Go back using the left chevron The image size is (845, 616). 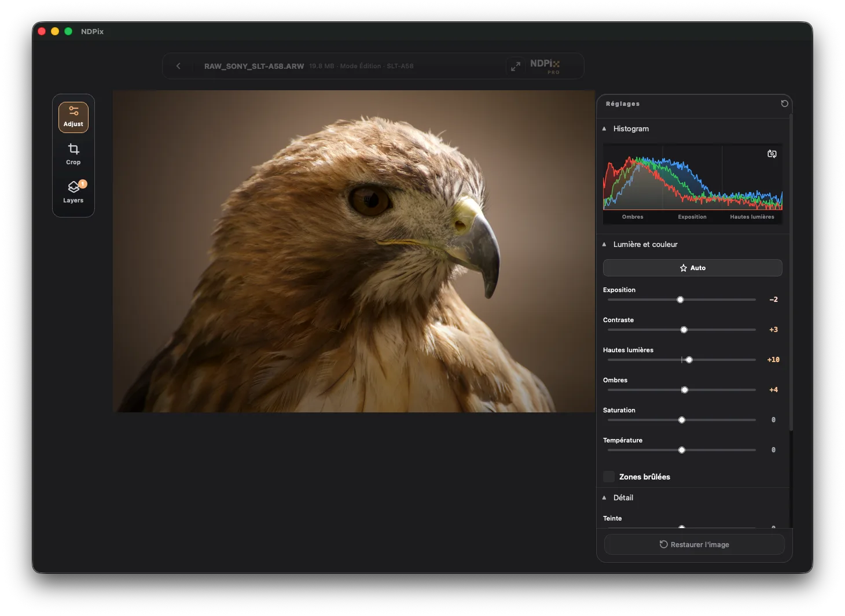pos(178,66)
